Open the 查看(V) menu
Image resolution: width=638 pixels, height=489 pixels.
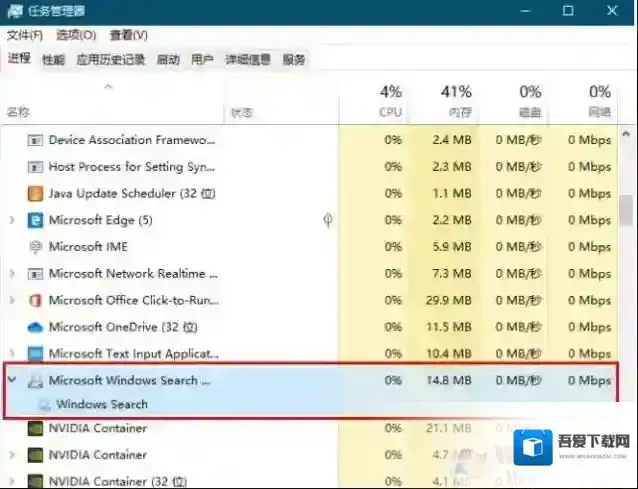click(x=128, y=35)
